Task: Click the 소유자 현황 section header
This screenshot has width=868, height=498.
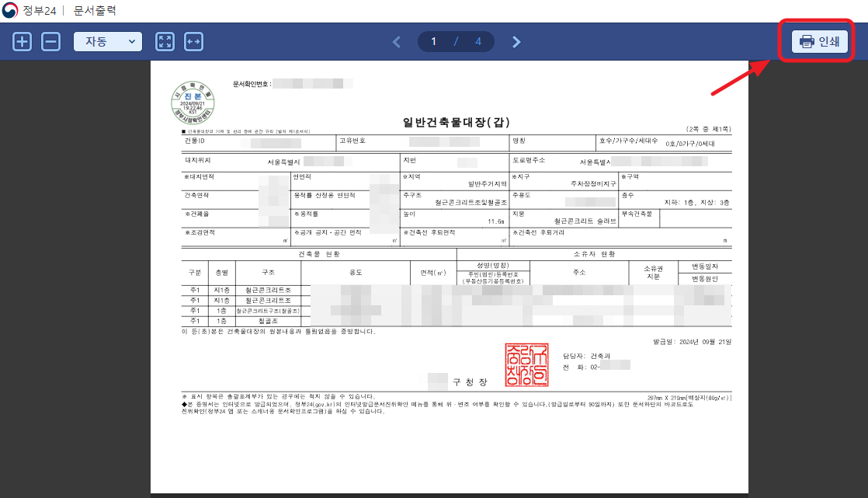Action: point(594,254)
